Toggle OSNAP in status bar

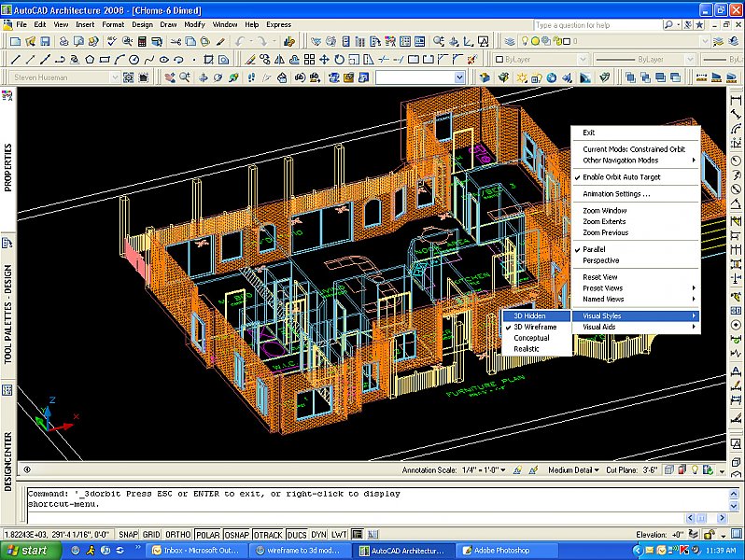click(236, 535)
